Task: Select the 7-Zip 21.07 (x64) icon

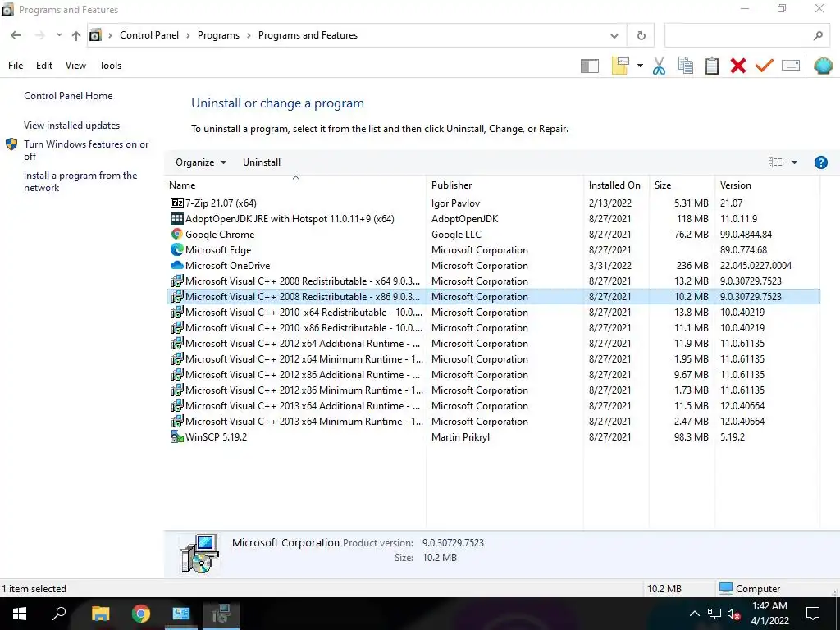Action: (x=177, y=203)
